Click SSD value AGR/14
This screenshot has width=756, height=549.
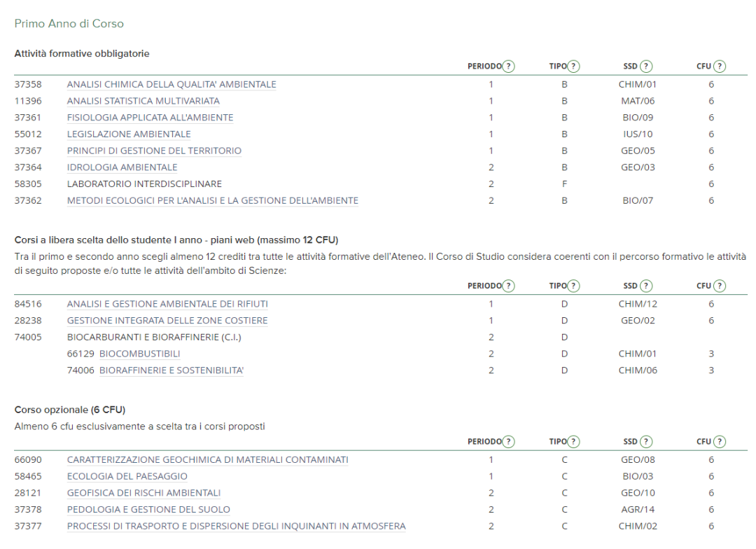coord(638,510)
